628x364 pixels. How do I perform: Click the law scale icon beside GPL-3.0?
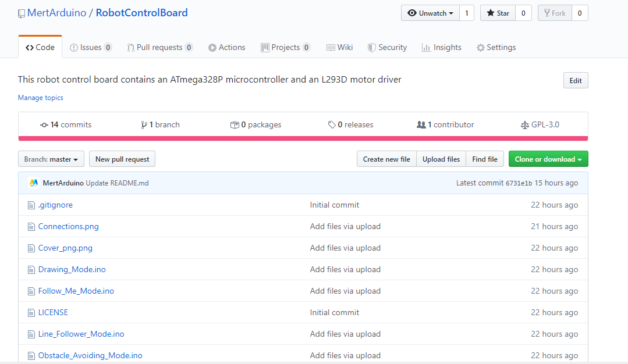point(524,125)
